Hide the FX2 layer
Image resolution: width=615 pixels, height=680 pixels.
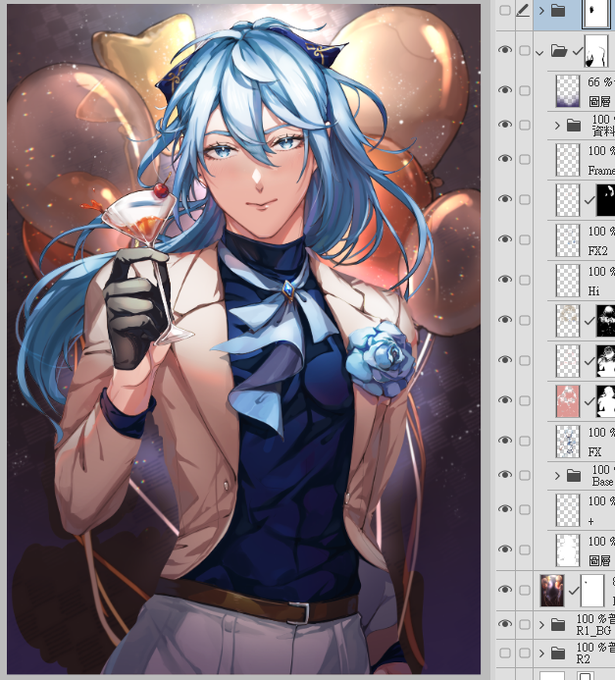click(505, 239)
